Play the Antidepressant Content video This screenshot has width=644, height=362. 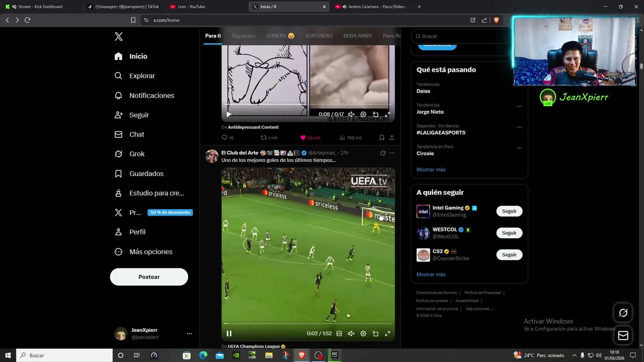[229, 115]
